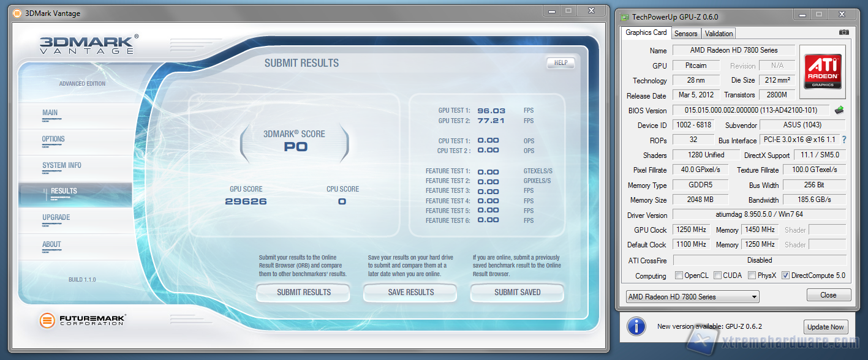Select OPTIONS in the left menu

[x=53, y=139]
